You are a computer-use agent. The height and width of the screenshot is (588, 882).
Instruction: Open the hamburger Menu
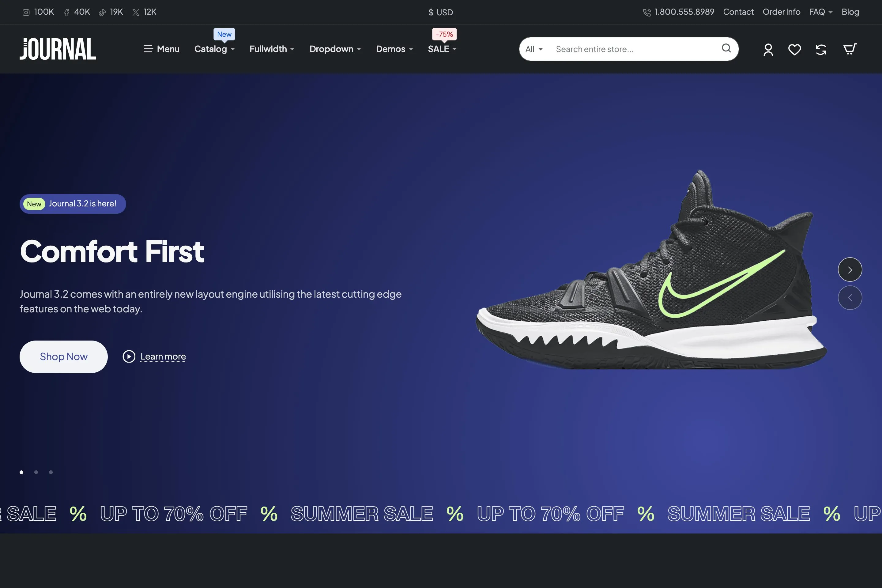click(x=161, y=49)
